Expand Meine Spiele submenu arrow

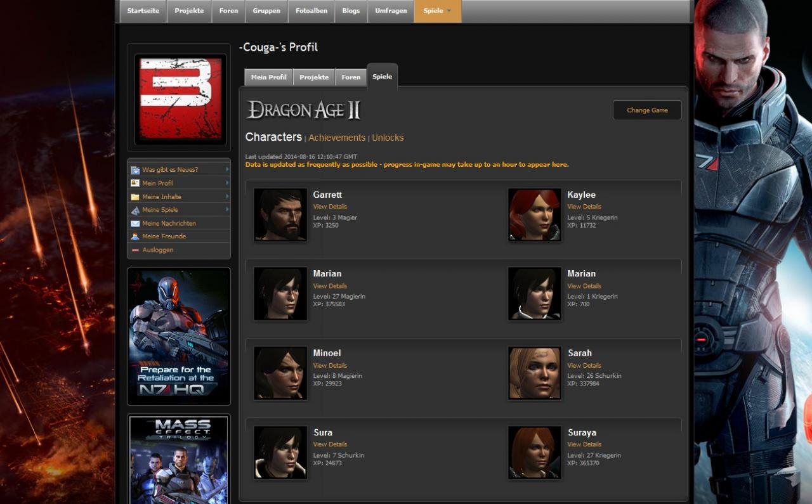pos(227,209)
